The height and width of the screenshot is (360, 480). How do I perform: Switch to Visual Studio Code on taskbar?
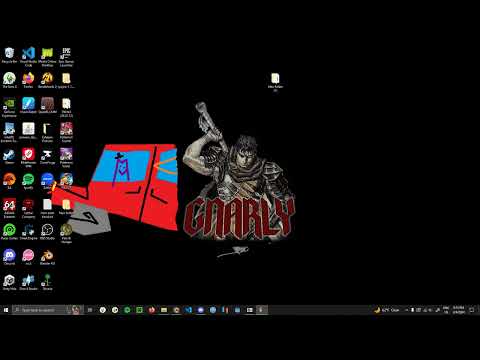coord(188,310)
